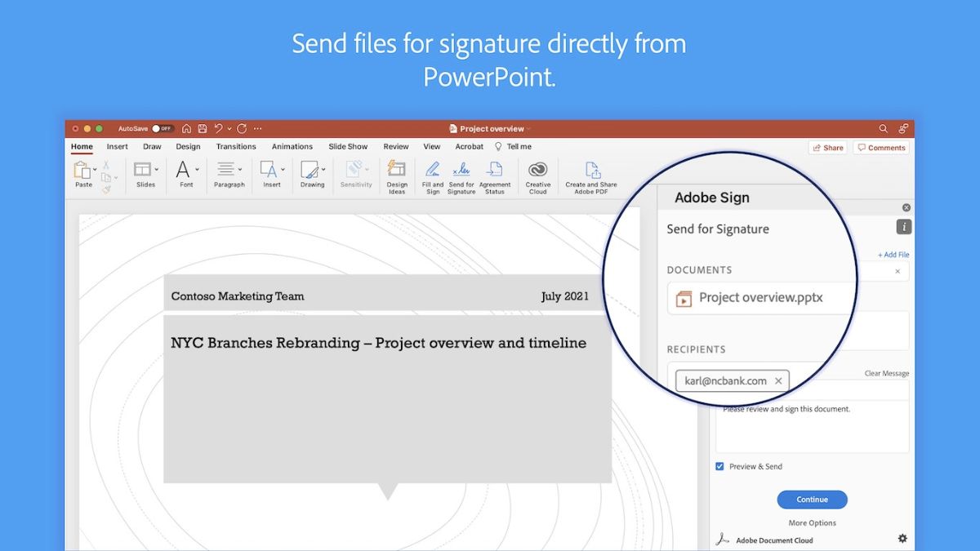
Task: Select the NYC Branches Rebranding title text
Action: point(378,343)
